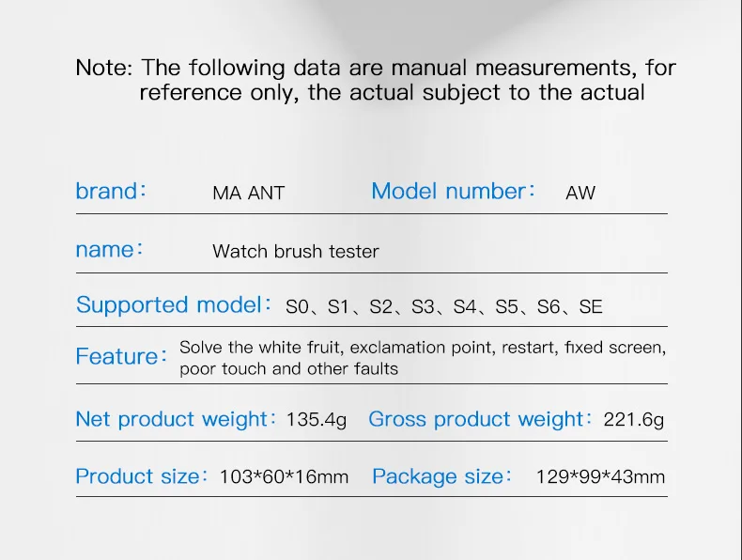Select the "103*60*16mm" product size value

point(284,477)
